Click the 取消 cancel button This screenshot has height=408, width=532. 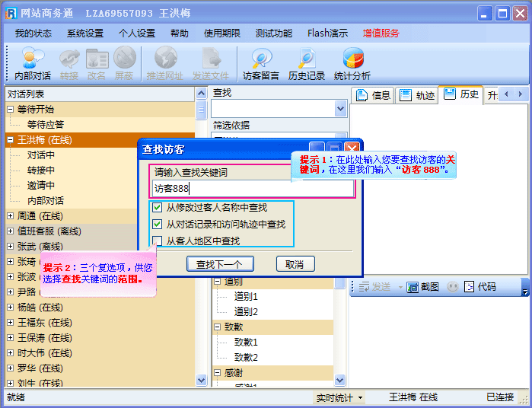(295, 264)
